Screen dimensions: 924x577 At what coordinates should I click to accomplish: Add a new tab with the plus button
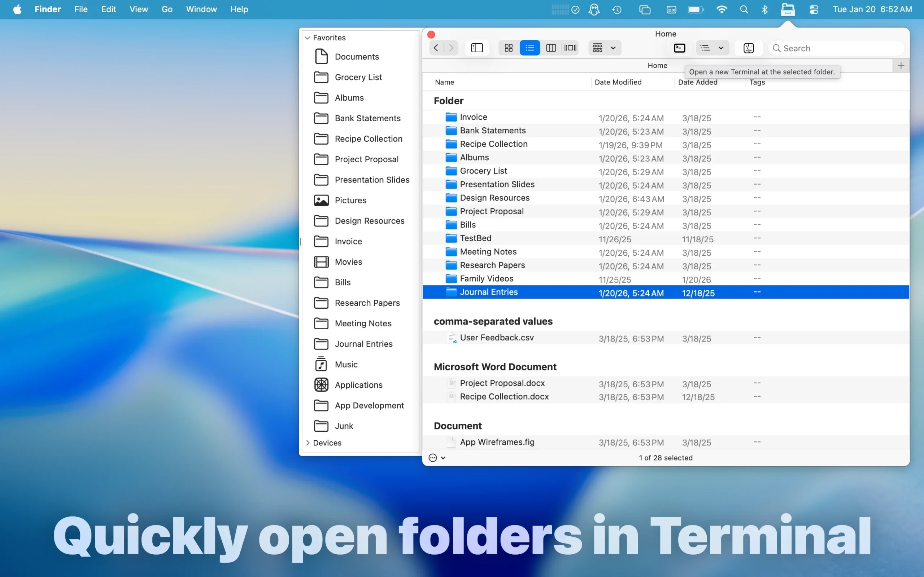901,66
